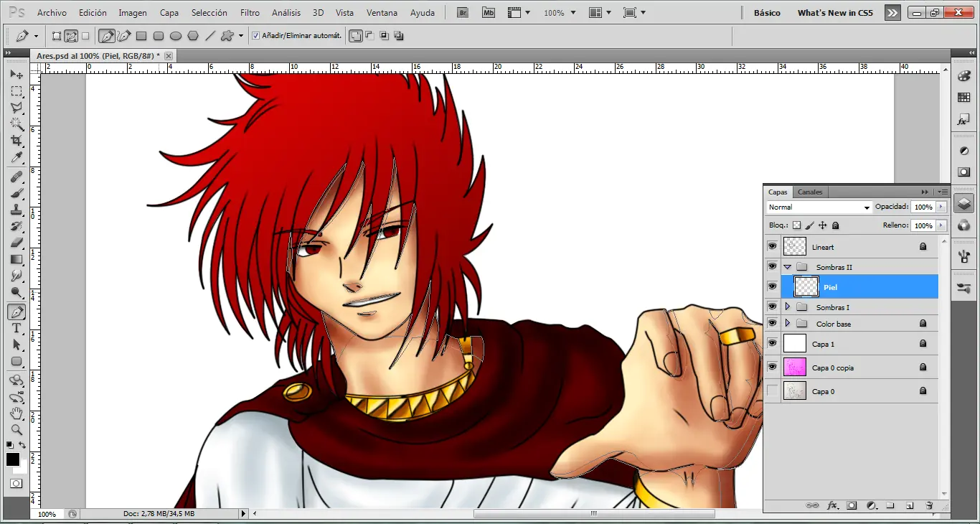Select the Eraser tool
This screenshot has height=524, width=980.
click(16, 243)
